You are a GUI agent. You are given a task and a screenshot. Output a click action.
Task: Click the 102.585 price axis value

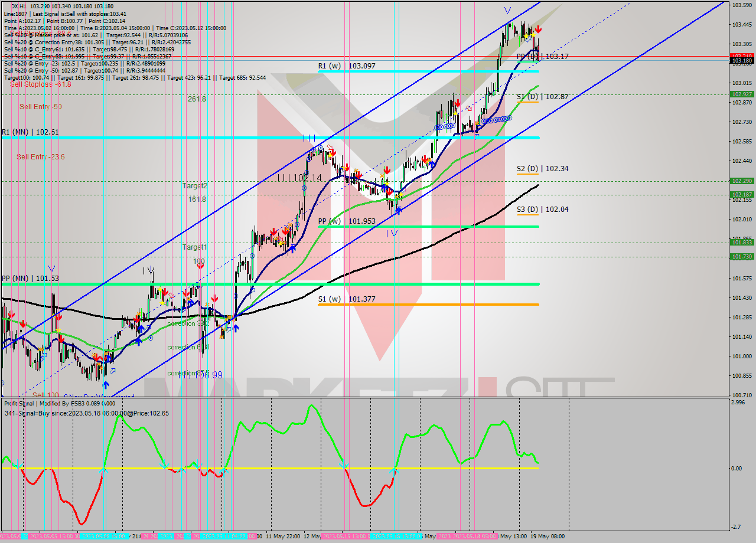point(742,142)
